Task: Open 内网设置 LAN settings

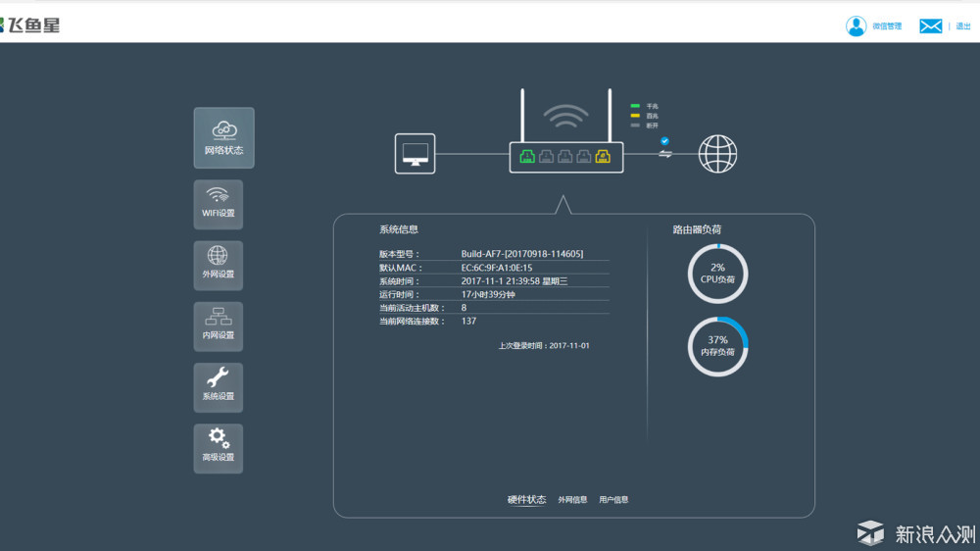Action: coord(219,326)
